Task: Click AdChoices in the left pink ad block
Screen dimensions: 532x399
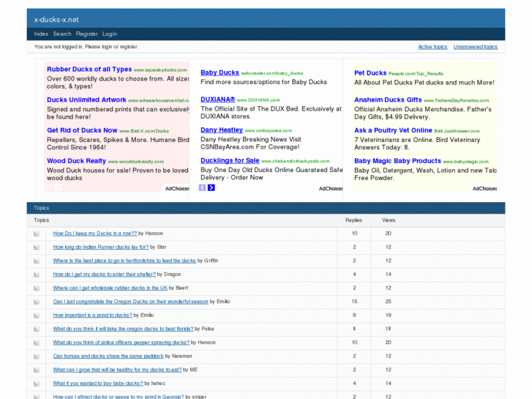Action: 177,188
